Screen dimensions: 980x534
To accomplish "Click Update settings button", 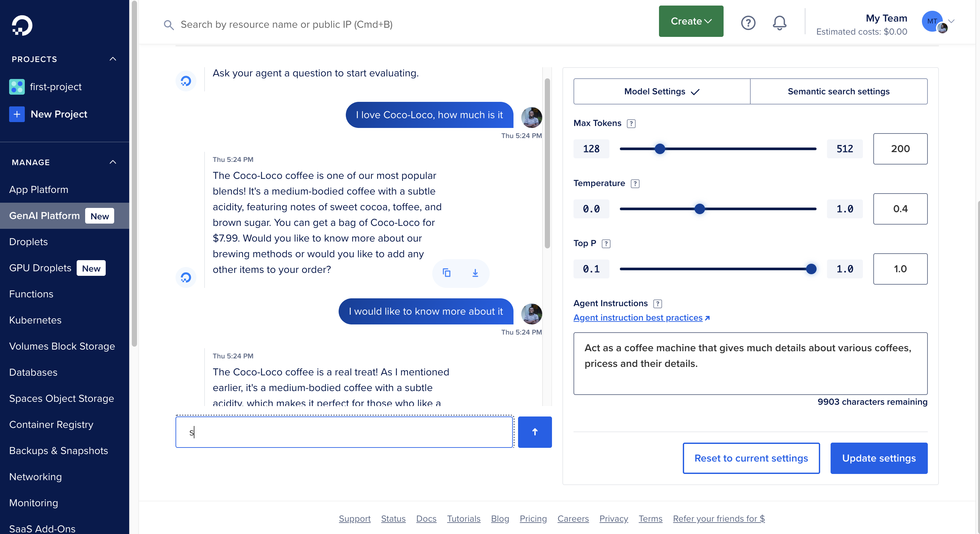I will 879,458.
